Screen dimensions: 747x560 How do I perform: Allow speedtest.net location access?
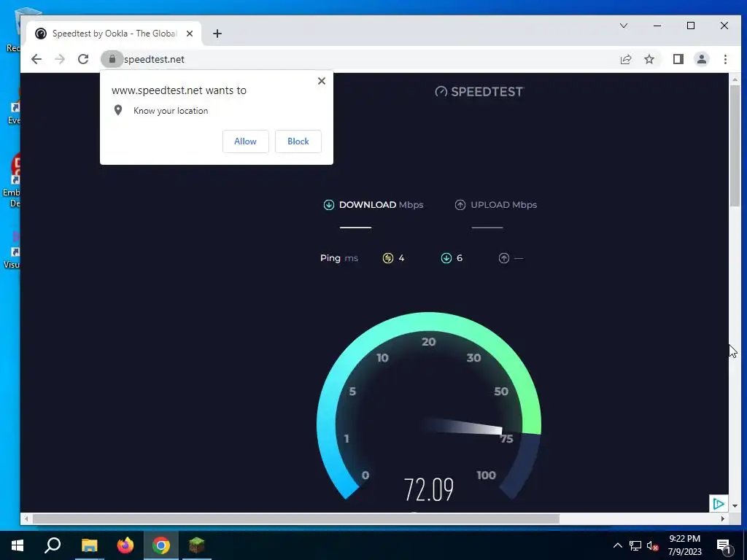245,141
